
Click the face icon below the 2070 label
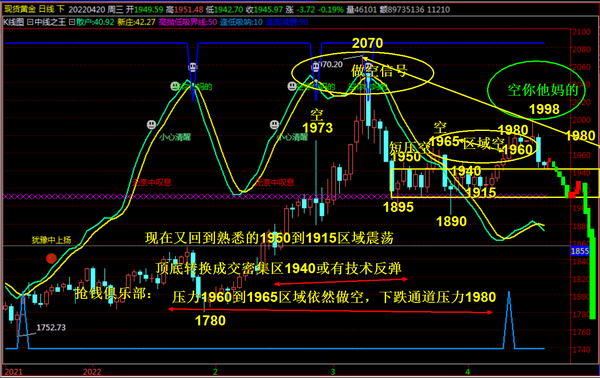pos(368,69)
